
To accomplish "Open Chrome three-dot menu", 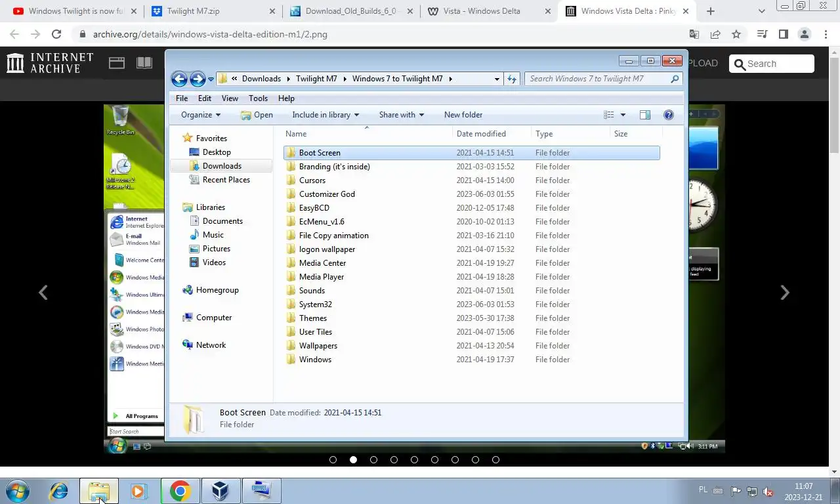I will [x=825, y=34].
